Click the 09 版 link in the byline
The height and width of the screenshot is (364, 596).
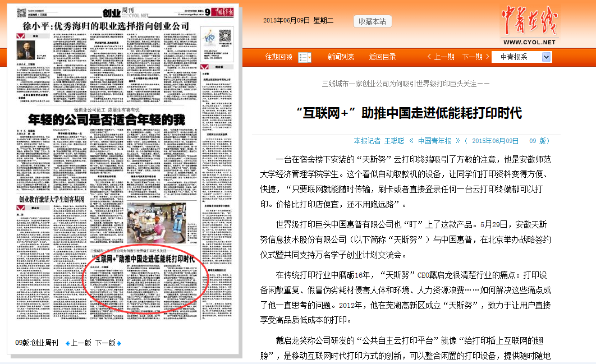(538, 141)
